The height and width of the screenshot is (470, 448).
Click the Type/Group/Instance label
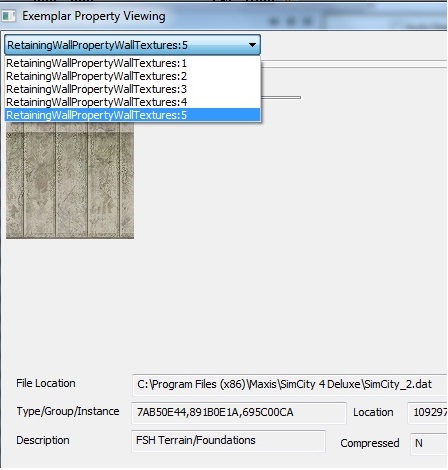tap(68, 411)
